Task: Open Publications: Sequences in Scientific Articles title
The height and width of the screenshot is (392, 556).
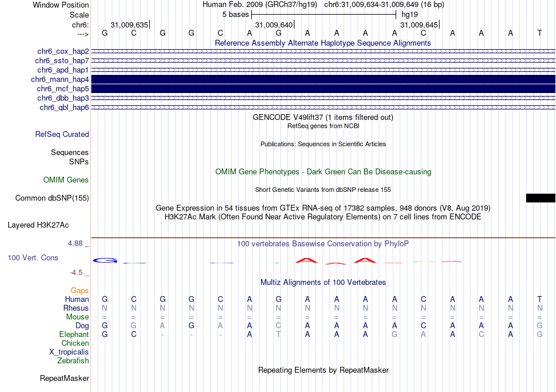Action: (x=323, y=144)
